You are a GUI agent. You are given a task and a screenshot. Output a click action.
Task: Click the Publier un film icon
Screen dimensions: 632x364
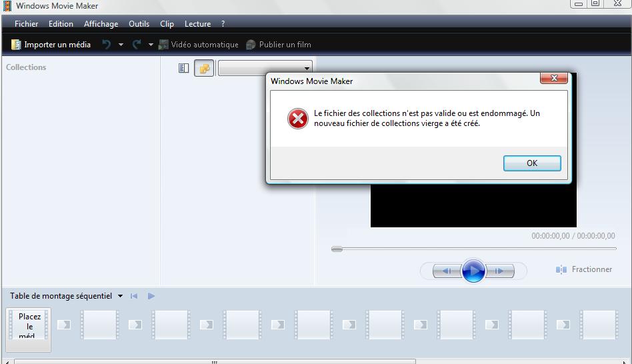click(x=251, y=45)
